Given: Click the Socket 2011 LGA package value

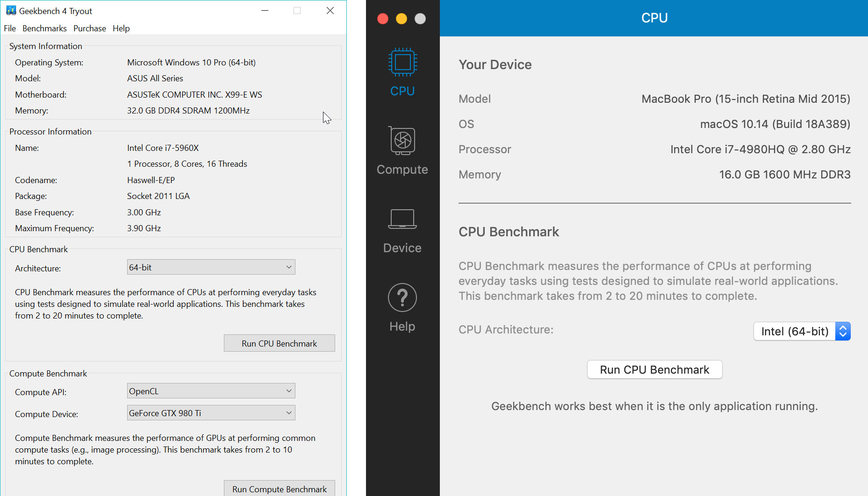Looking at the screenshot, I should [158, 196].
